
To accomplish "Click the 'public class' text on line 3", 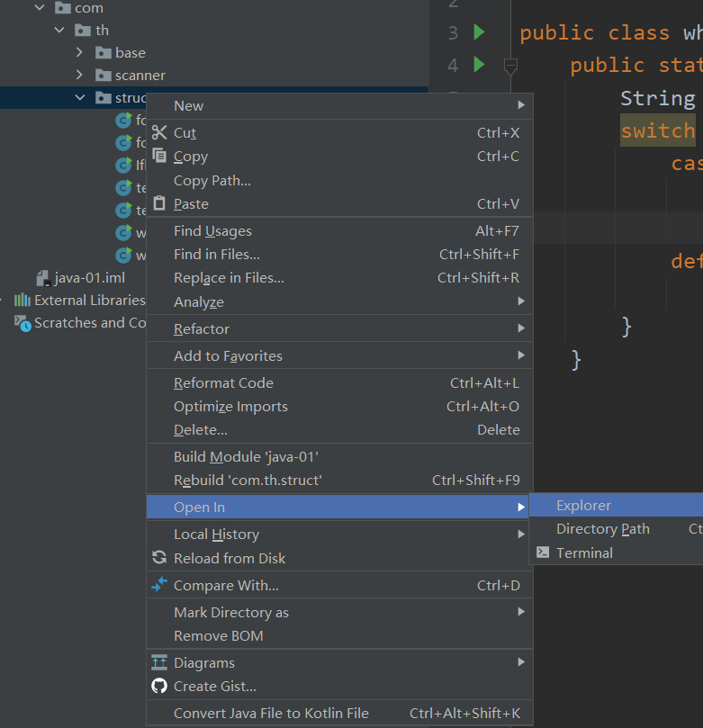I will [x=594, y=33].
